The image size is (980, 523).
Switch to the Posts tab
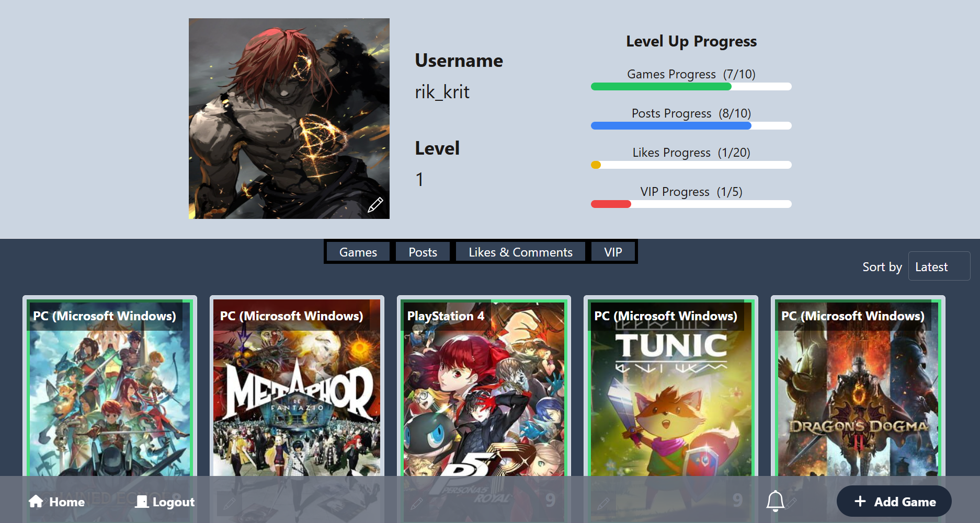pyautogui.click(x=423, y=252)
